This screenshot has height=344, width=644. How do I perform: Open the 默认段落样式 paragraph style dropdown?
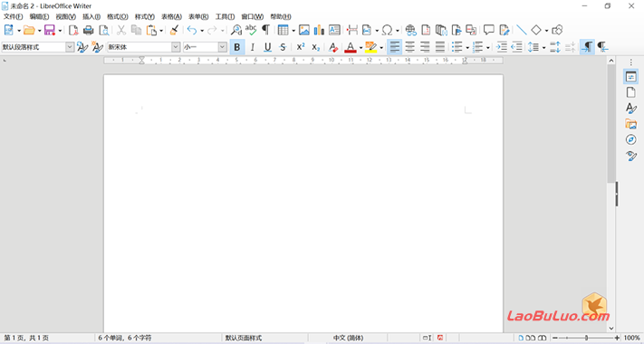(70, 47)
